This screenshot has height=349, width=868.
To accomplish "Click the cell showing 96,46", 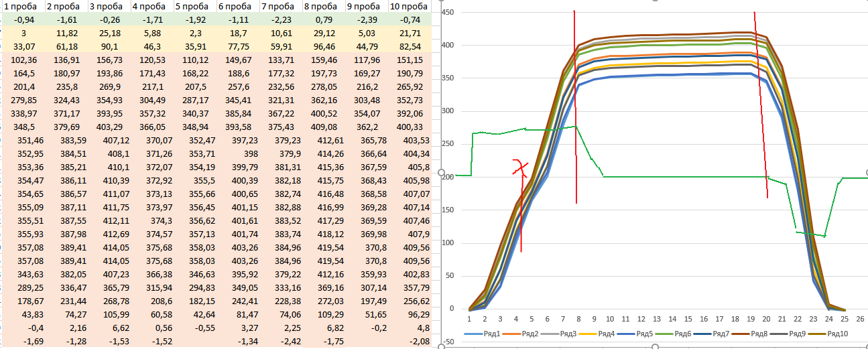I will point(324,46).
